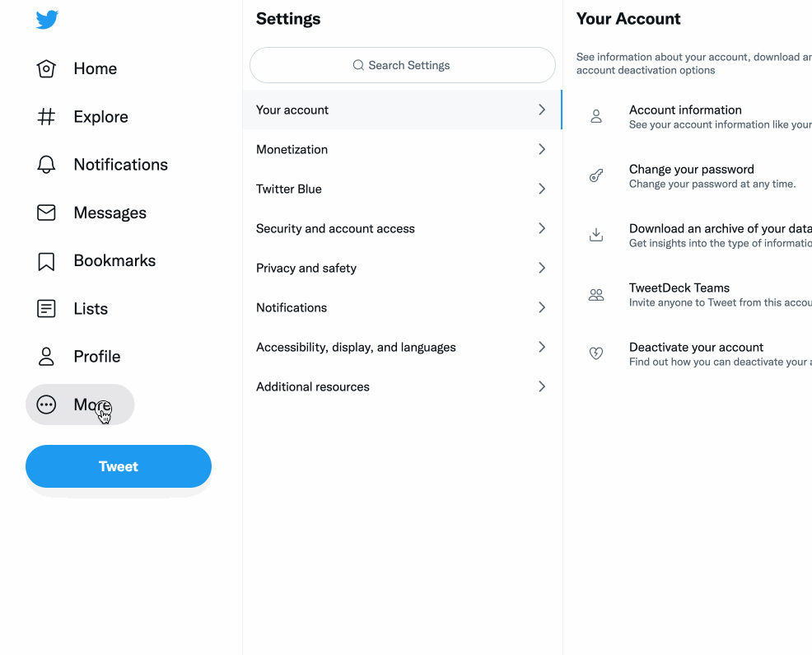Click the download archive icon
Viewport: 812px width, 655px height.
click(596, 235)
